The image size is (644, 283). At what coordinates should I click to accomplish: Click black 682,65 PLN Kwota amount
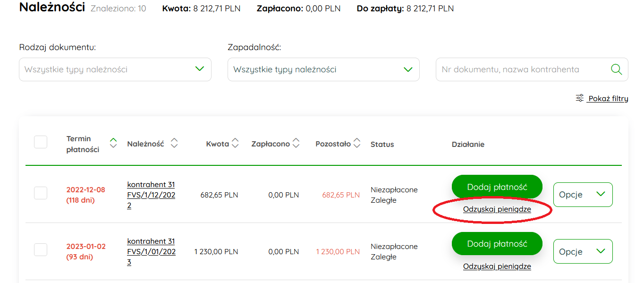click(219, 195)
